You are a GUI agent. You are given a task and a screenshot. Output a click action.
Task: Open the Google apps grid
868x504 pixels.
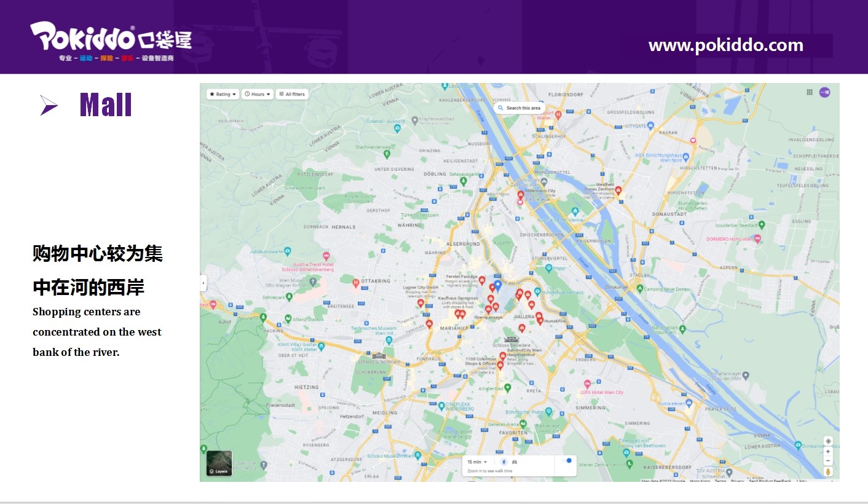[x=810, y=92]
